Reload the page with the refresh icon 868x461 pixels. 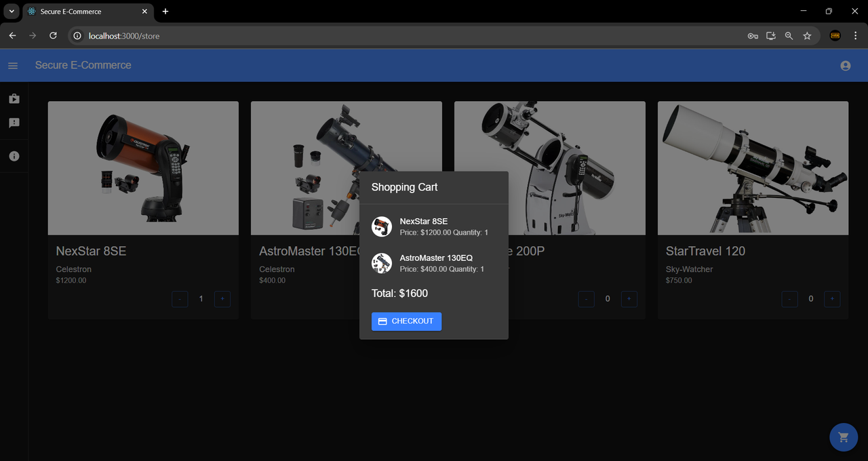click(53, 36)
